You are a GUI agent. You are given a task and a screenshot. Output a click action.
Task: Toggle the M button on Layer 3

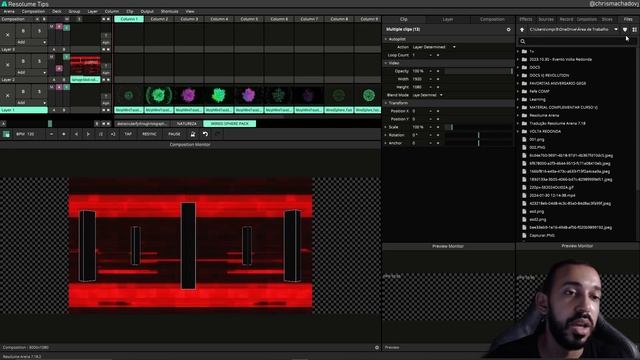[x=52, y=27]
